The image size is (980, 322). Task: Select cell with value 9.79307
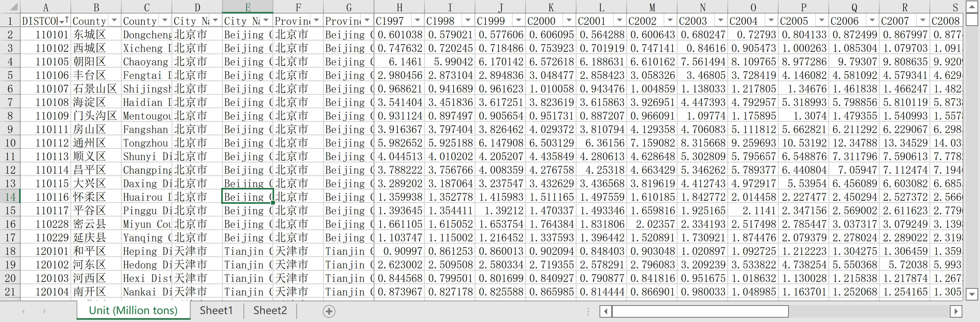(x=854, y=62)
